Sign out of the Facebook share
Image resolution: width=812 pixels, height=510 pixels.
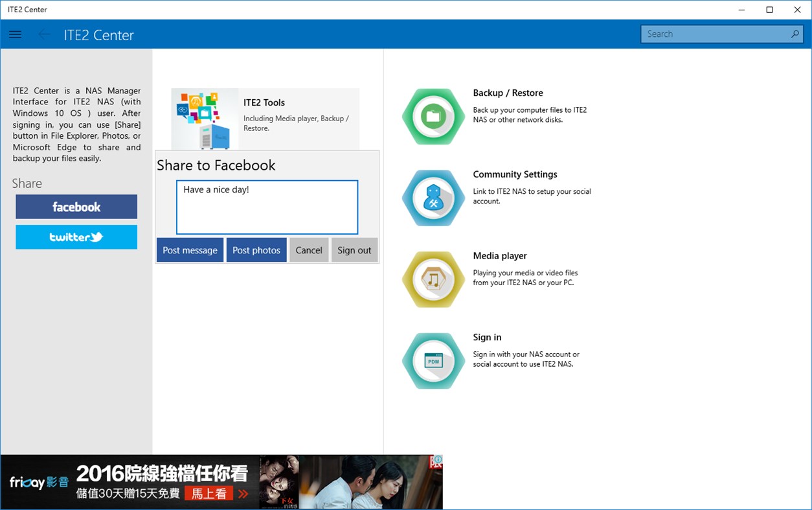tap(354, 250)
